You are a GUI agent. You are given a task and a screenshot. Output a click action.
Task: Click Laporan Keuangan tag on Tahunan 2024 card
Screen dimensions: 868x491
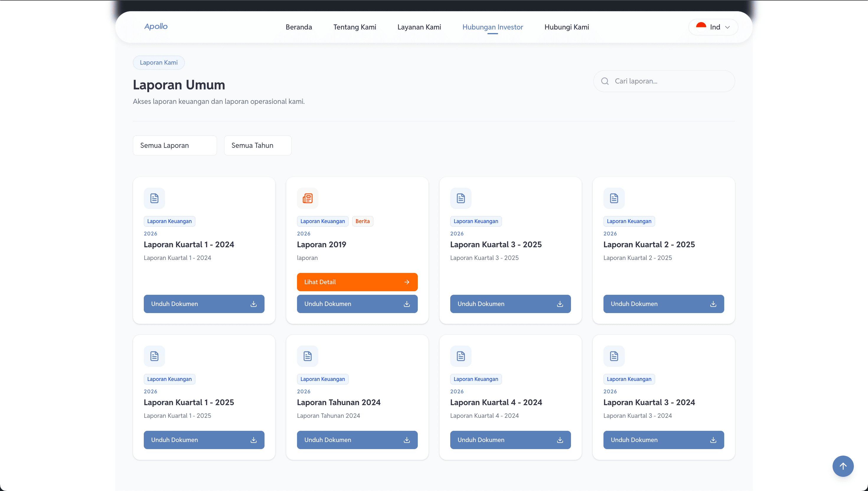322,379
